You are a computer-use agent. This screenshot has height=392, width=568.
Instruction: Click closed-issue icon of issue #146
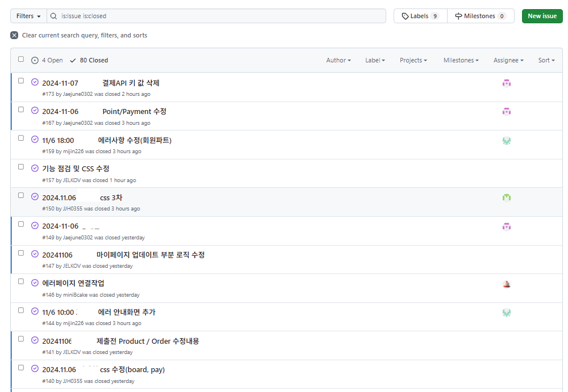pyautogui.click(x=35, y=283)
